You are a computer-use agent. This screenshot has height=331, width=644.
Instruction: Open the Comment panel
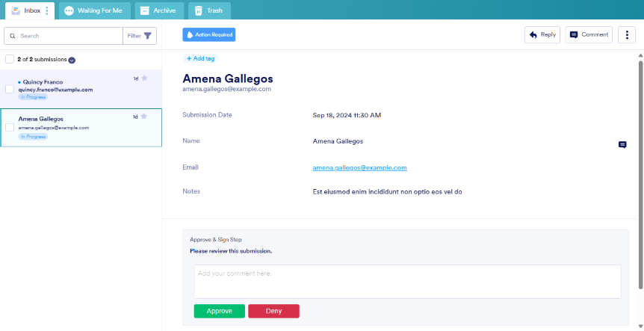589,34
